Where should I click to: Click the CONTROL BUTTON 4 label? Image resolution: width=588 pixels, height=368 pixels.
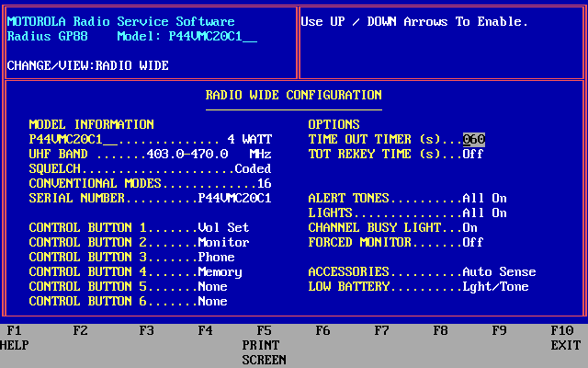[88, 272]
